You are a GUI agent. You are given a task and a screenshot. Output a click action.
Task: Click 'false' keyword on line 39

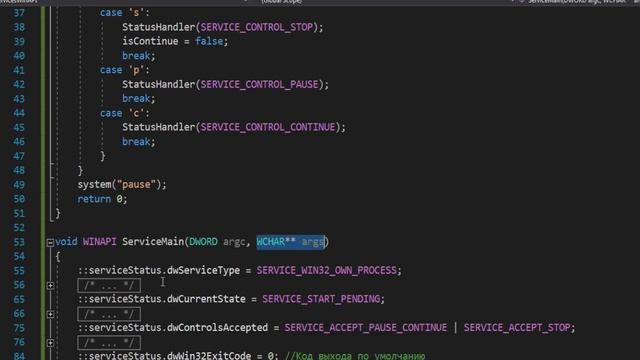pyautogui.click(x=209, y=41)
